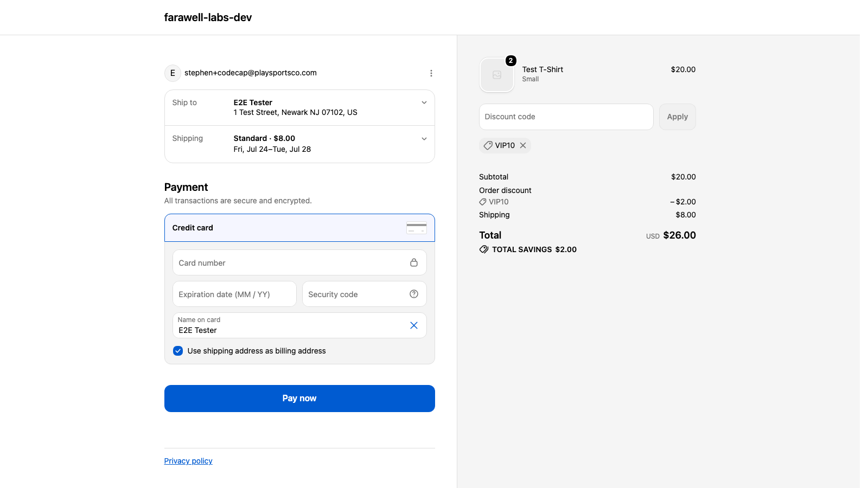Click the address 1 Test Street, Newark
This screenshot has width=868, height=488.
tap(296, 112)
